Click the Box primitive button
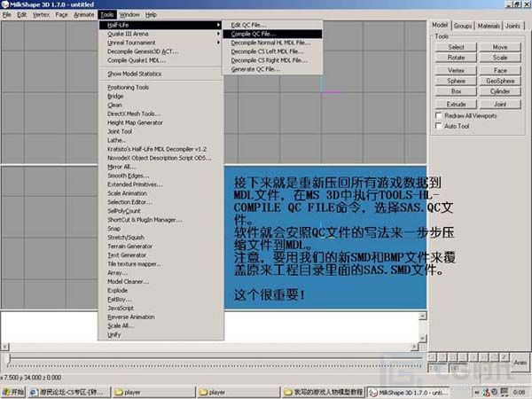This screenshot has width=532, height=399. (x=456, y=91)
